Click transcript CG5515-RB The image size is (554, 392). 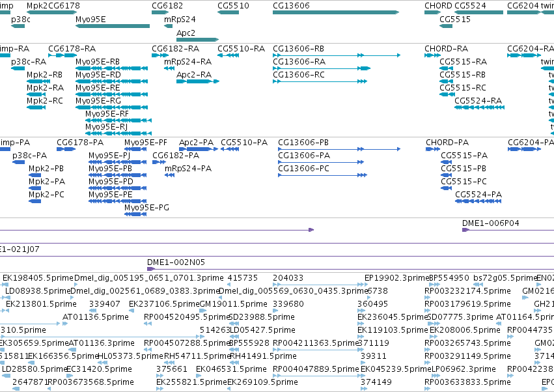(462, 75)
